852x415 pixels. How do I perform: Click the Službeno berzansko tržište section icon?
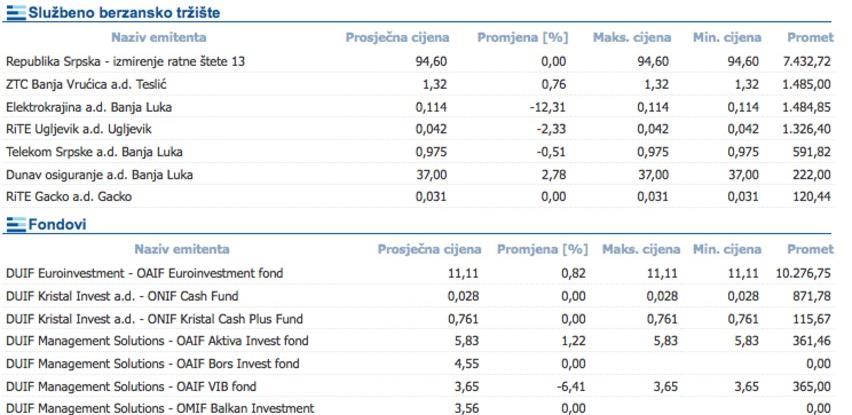[x=14, y=13]
